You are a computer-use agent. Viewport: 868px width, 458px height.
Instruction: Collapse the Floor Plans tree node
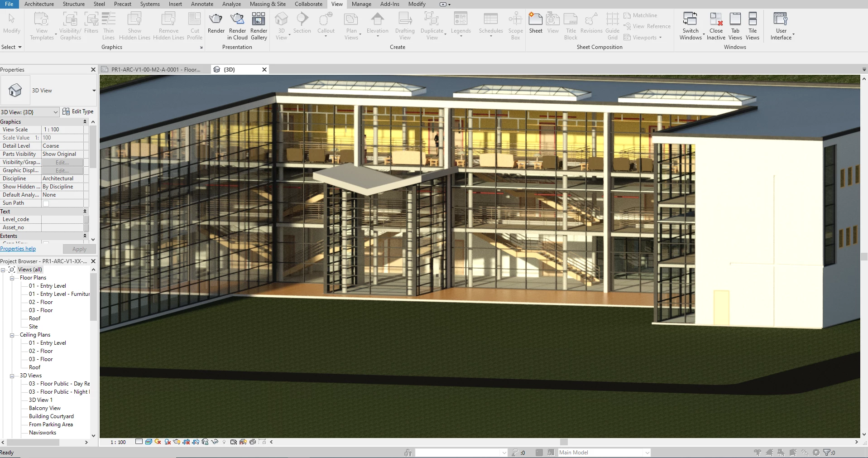(12, 278)
